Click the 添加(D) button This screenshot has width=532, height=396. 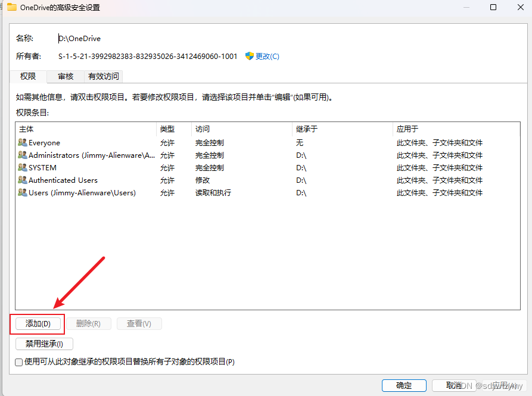[38, 323]
